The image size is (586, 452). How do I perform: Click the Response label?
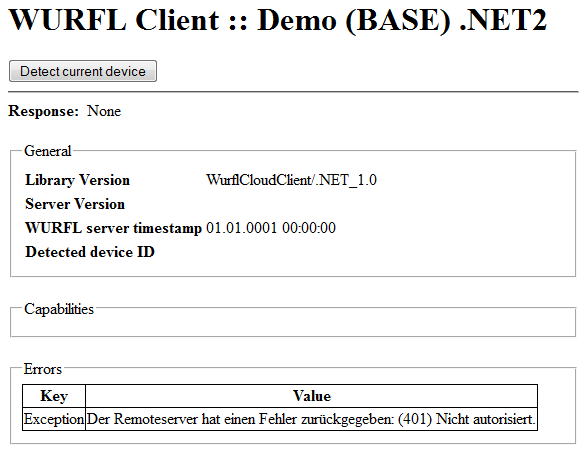pyautogui.click(x=44, y=111)
